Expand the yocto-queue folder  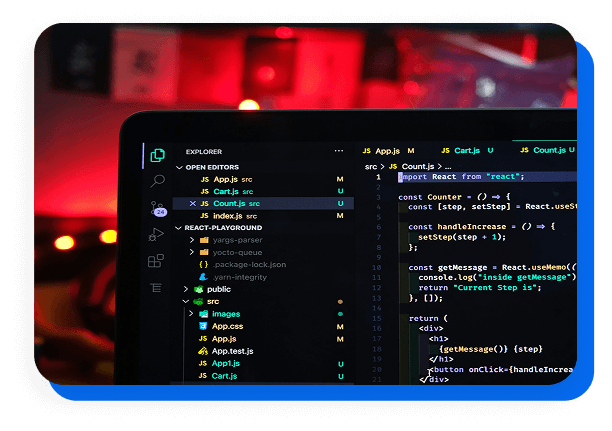click(x=192, y=252)
